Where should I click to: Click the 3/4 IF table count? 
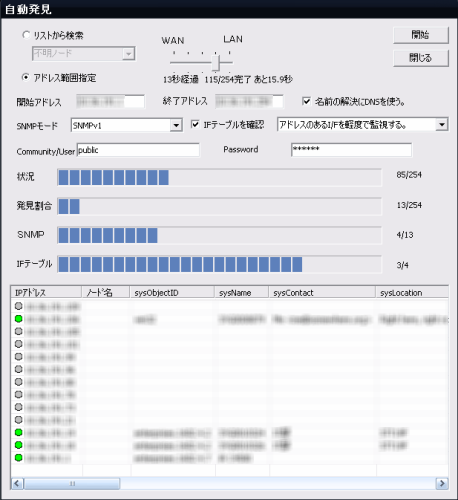point(402,265)
